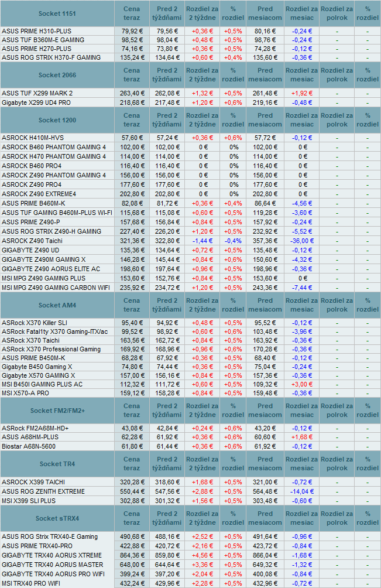Select MSI X570-A PRO product name
The height and width of the screenshot is (588, 381).
(x=25, y=394)
